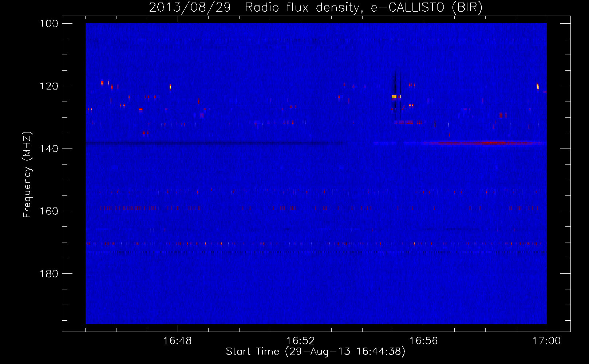Click the 16:56 time tick label
Image resolution: width=589 pixels, height=364 pixels.
[x=424, y=341]
